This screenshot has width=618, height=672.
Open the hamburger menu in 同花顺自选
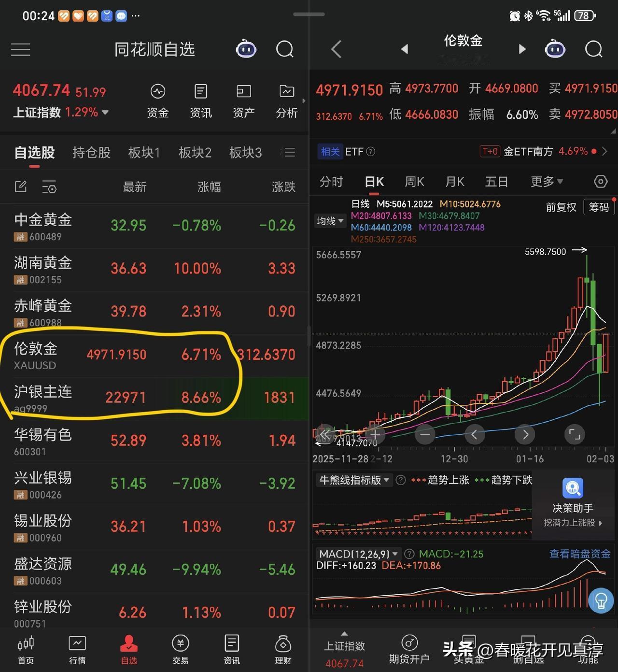[21, 49]
